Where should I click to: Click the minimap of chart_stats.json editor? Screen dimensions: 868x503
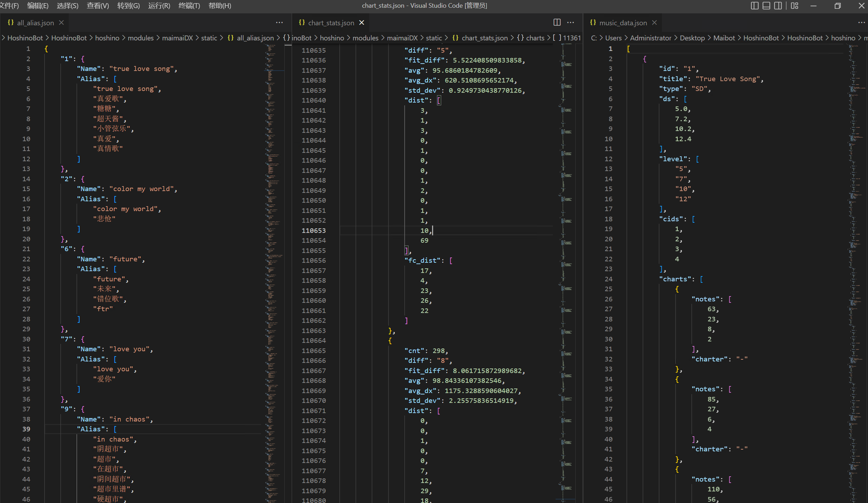[x=565, y=273]
